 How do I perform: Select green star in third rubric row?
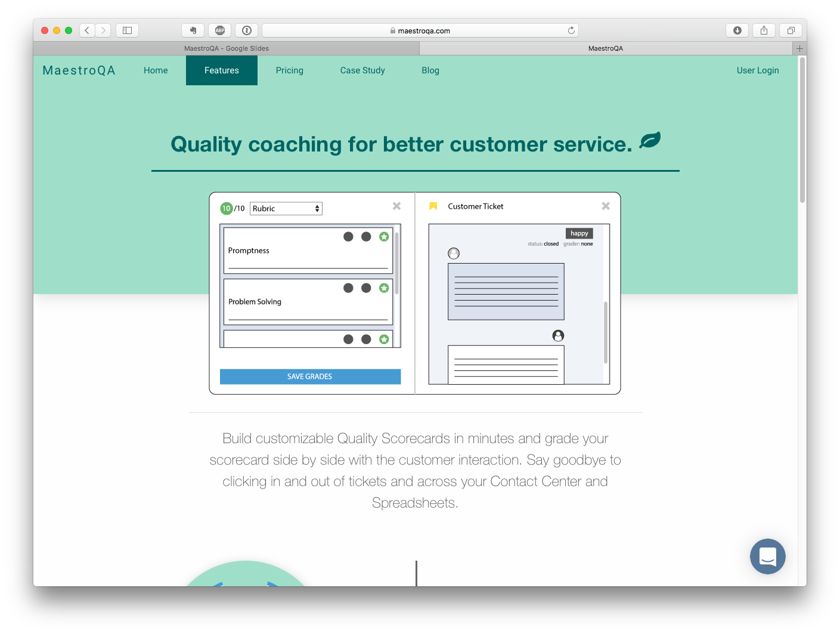(384, 339)
